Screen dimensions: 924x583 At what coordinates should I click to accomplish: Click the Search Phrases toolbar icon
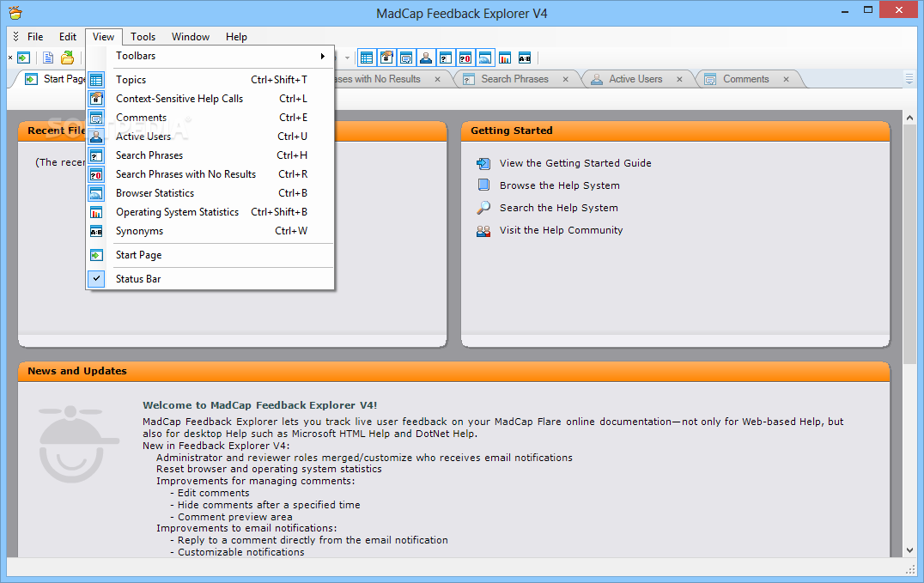(x=446, y=58)
